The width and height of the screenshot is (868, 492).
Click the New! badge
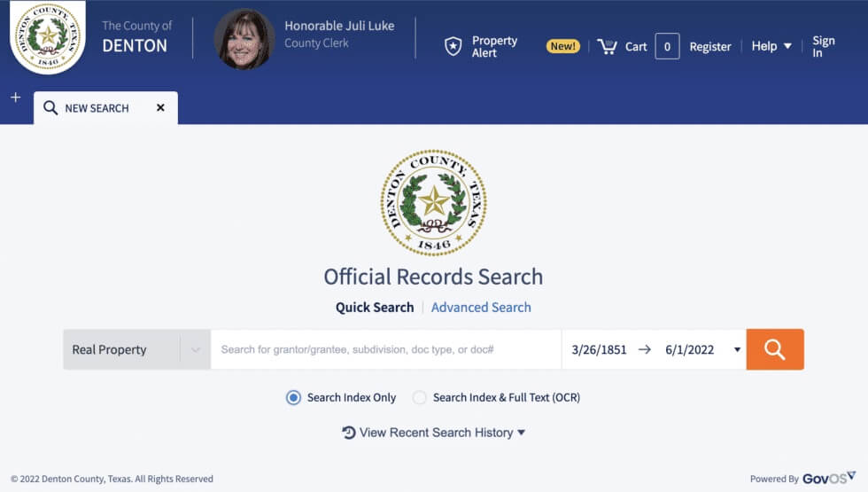tap(563, 46)
